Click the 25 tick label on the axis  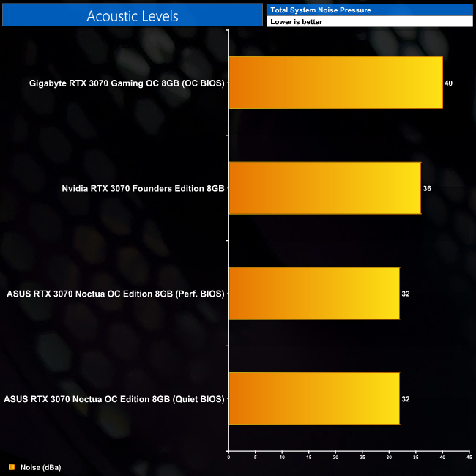click(362, 458)
